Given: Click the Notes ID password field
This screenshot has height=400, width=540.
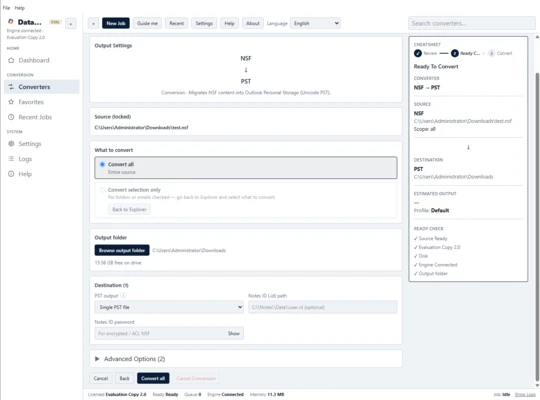Looking at the screenshot, I should pos(169,333).
